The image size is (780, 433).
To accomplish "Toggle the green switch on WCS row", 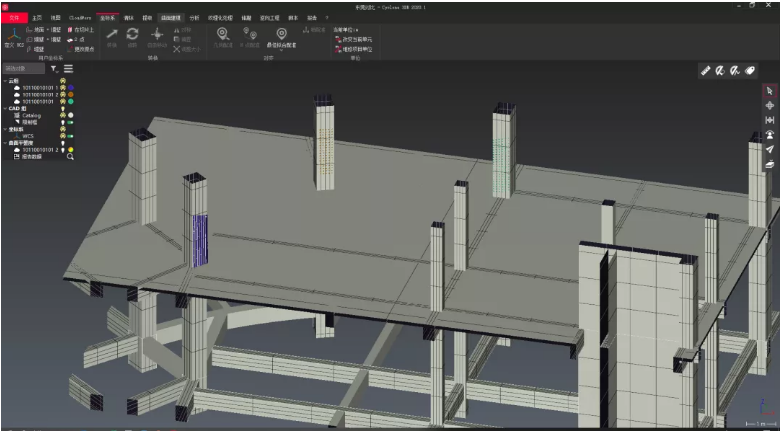I will 70,136.
